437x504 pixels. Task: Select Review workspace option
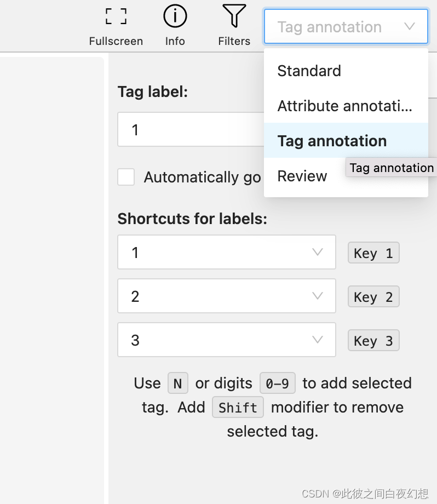click(302, 176)
